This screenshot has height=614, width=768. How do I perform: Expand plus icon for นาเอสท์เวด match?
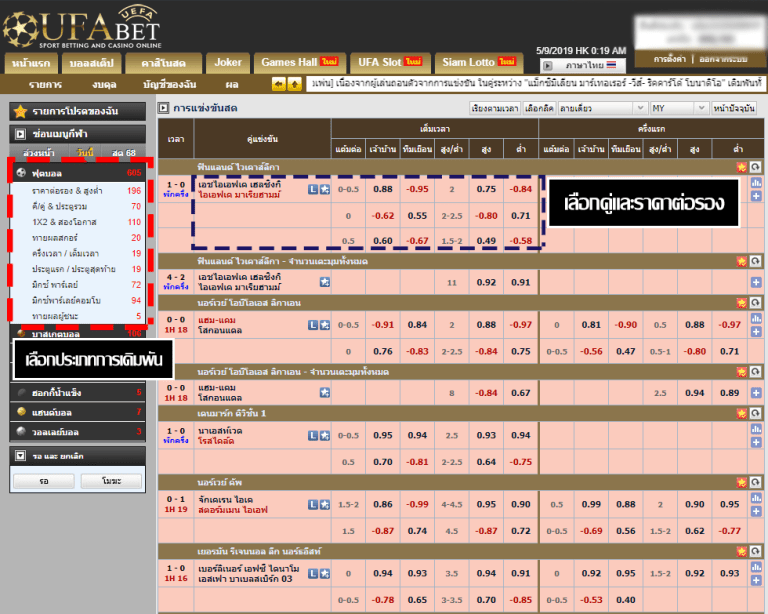click(756, 442)
